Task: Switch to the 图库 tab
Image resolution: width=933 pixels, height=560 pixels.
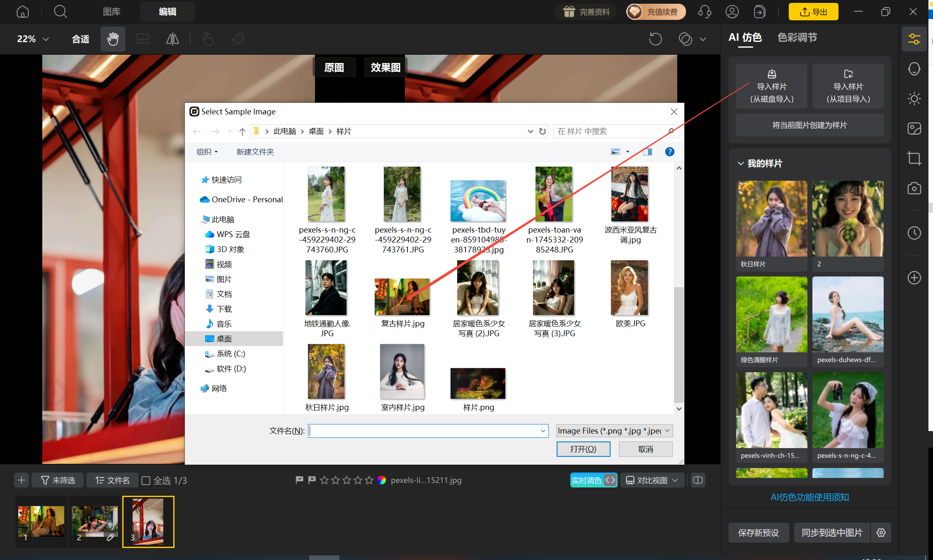Action: (x=111, y=12)
